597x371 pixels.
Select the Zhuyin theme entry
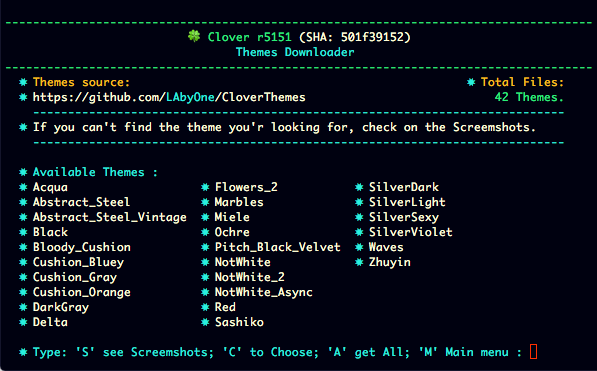(x=389, y=262)
